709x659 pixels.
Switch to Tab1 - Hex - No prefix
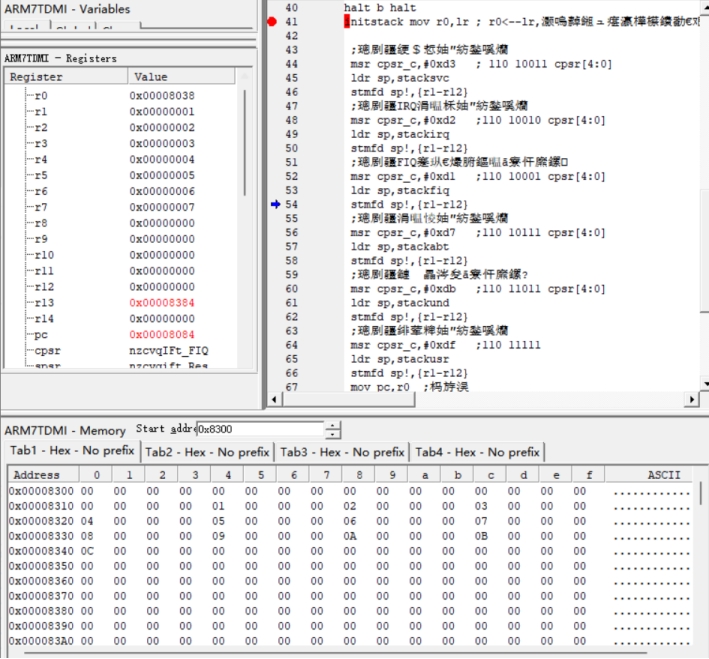click(x=72, y=450)
